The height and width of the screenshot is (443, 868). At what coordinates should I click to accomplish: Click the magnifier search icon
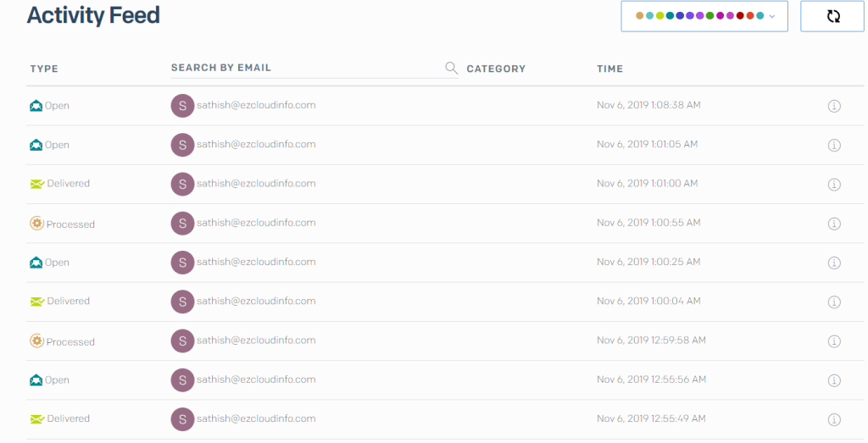(x=451, y=69)
